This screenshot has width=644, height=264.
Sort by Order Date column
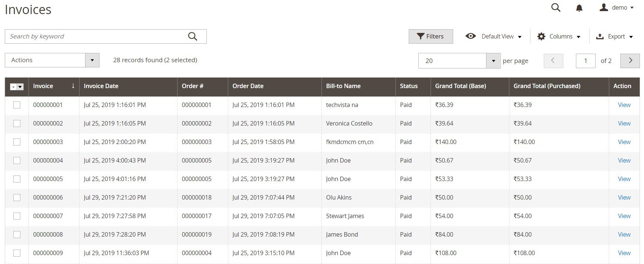pos(274,86)
